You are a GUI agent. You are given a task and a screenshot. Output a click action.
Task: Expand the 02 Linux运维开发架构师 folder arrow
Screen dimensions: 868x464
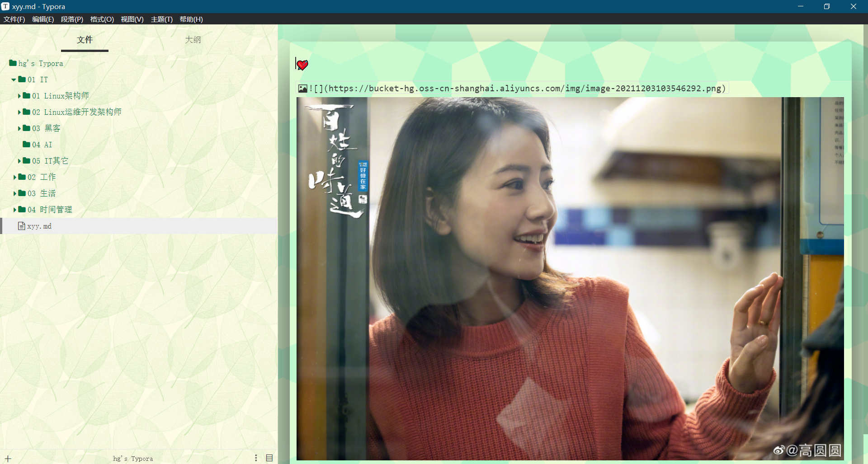19,112
